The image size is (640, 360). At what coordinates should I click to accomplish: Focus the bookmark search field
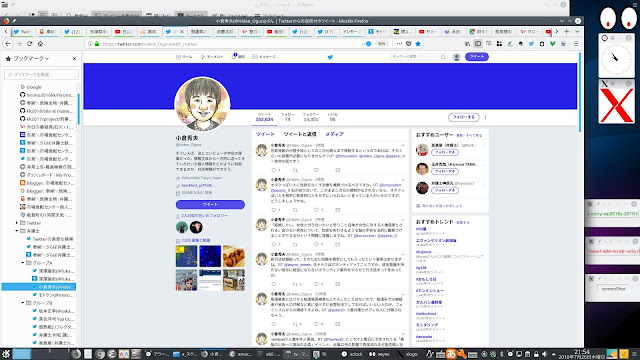click(41, 75)
